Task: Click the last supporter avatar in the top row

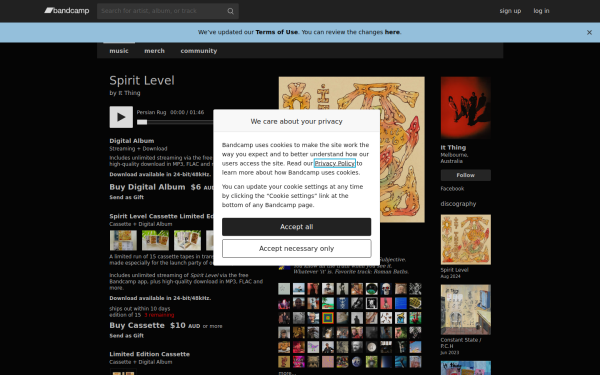Action: [x=415, y=289]
